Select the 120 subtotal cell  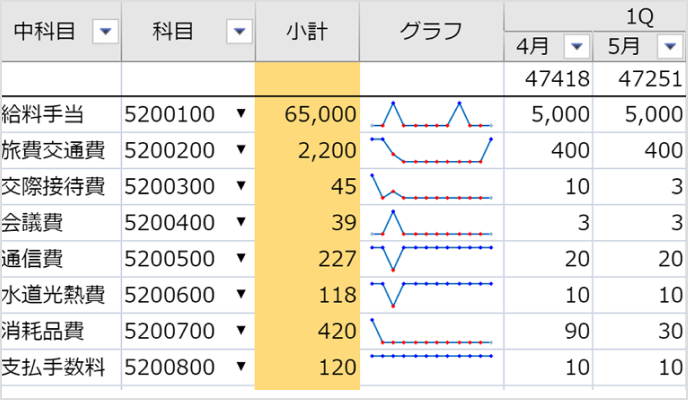[x=307, y=367]
